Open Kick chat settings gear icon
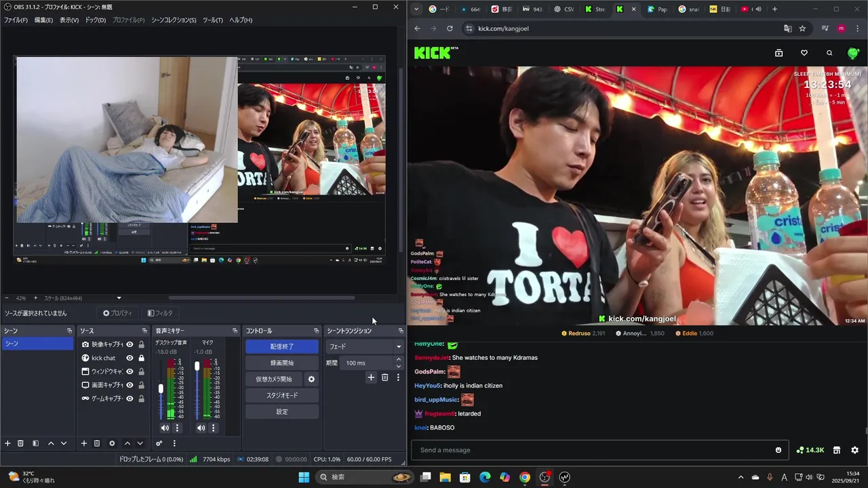868x488 pixels. [x=854, y=450]
